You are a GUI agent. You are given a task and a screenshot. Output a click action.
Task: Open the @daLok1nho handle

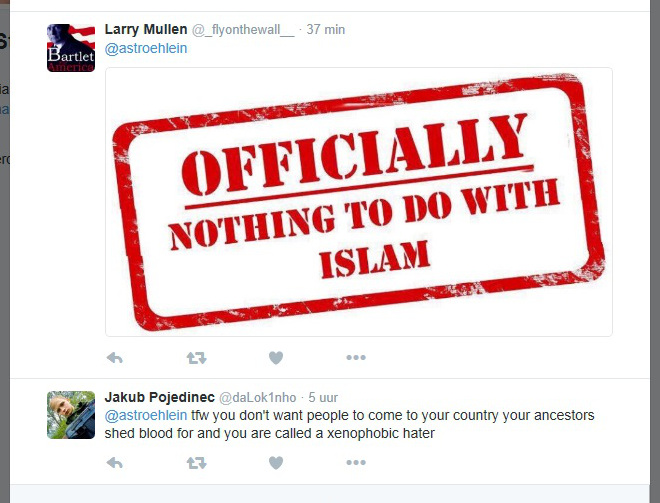tap(258, 397)
